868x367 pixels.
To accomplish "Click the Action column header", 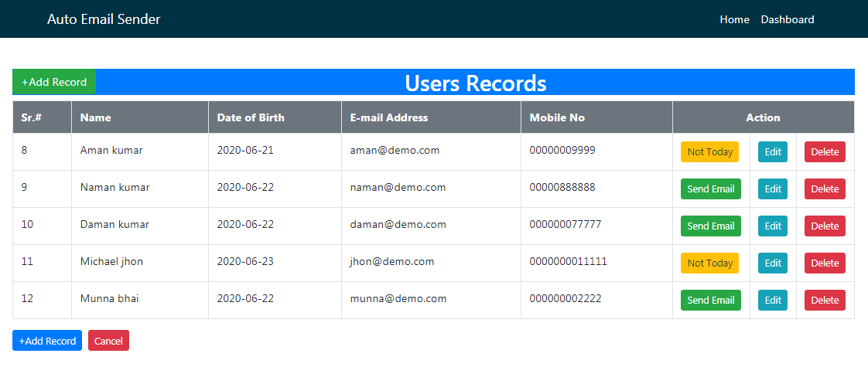I will point(764,117).
